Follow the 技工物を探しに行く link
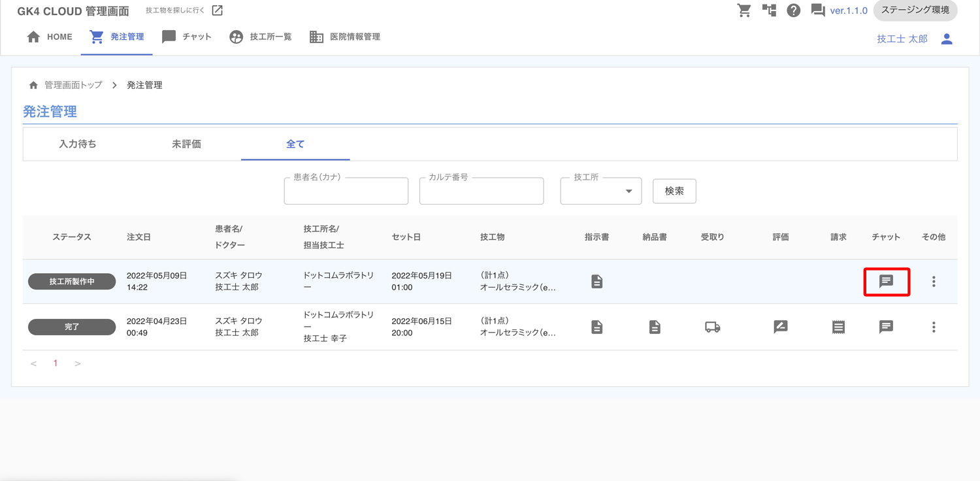The image size is (980, 481). [184, 10]
